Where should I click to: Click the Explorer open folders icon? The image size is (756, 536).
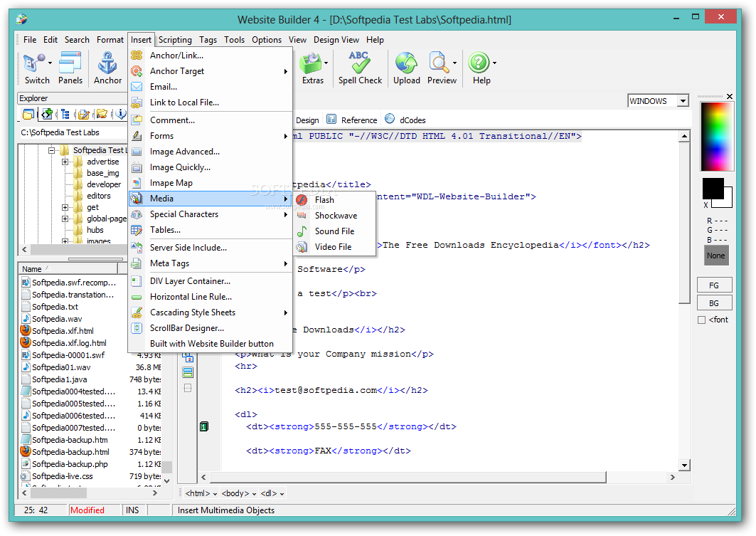click(102, 114)
